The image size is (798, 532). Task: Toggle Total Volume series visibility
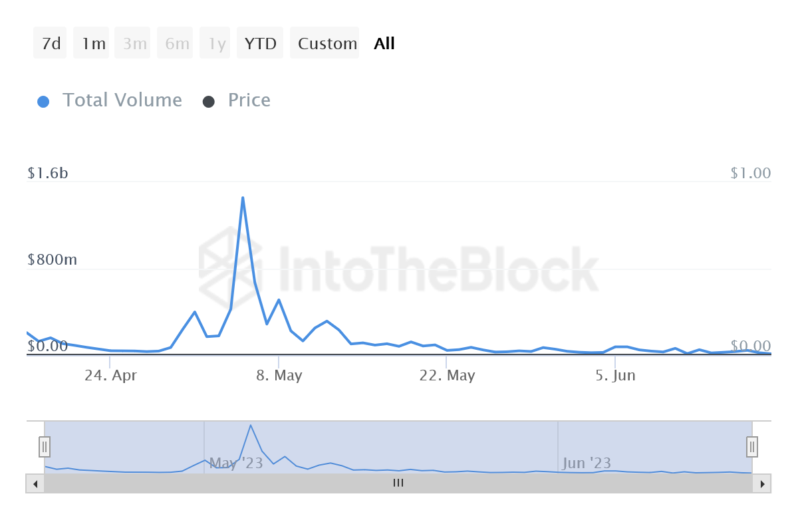[x=122, y=100]
